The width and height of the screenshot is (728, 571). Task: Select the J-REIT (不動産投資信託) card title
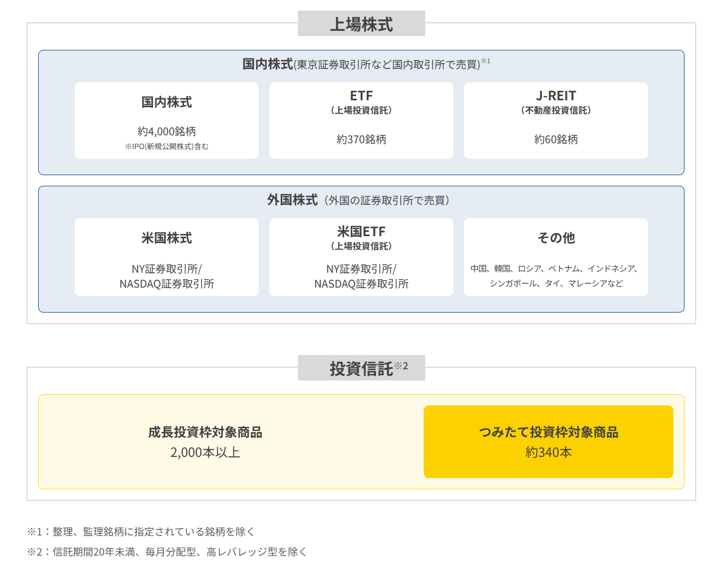(556, 96)
